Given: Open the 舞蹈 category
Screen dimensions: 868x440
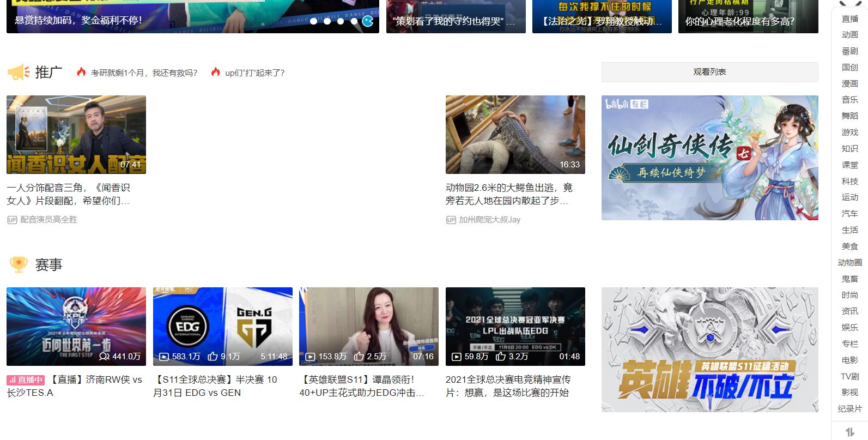Looking at the screenshot, I should click(x=850, y=116).
